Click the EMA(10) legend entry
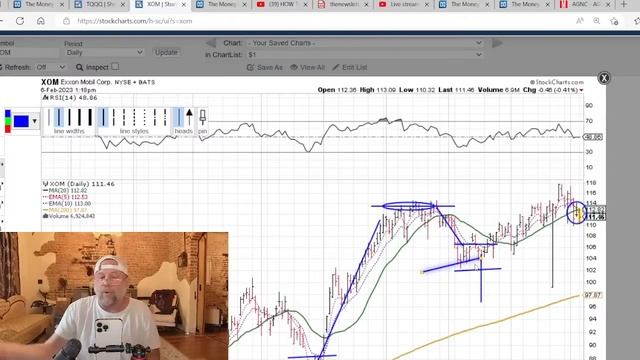Viewport: 640px width, 360px height. pyautogui.click(x=67, y=203)
